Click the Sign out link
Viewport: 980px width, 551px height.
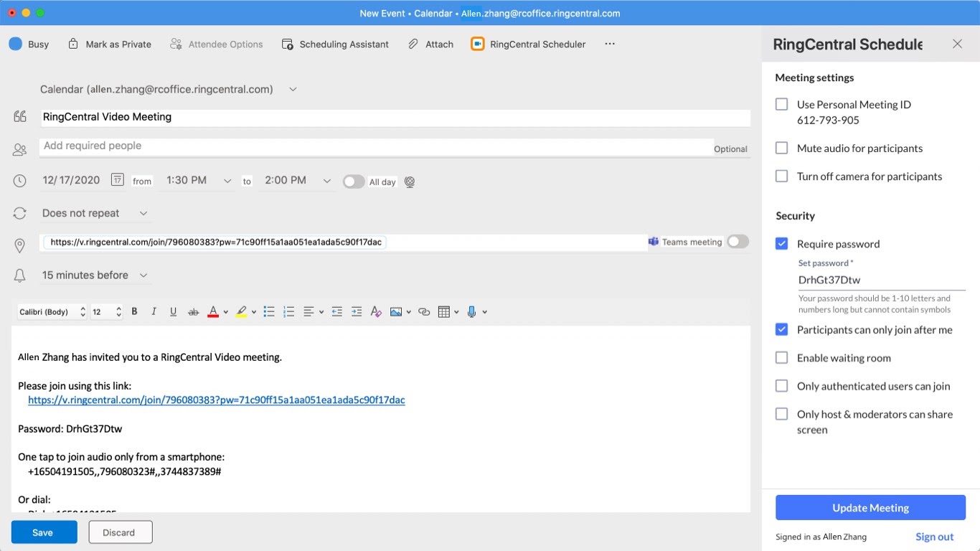coord(934,536)
